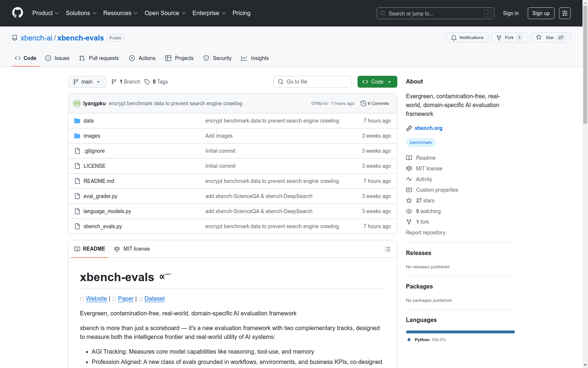
Task: Expand the Open Source dropdown
Action: pos(165,13)
